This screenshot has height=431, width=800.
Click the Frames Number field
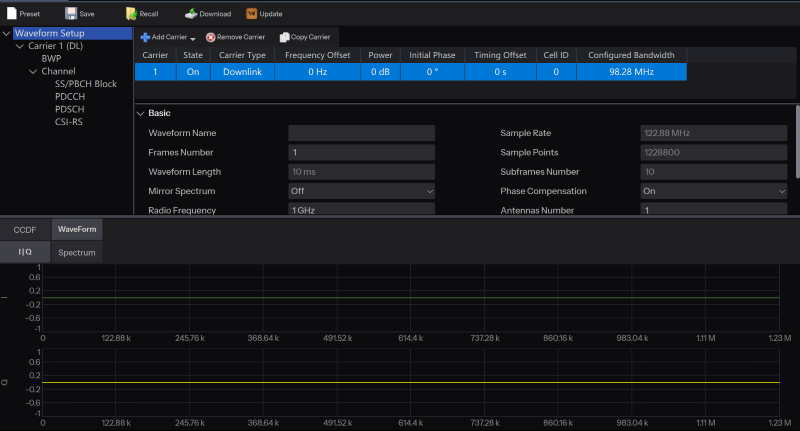point(361,153)
